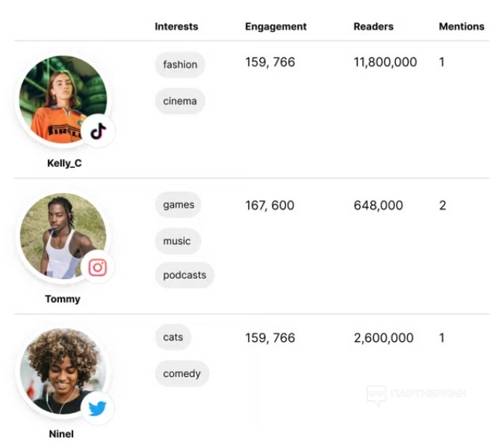Select the cats interest tag
Image resolution: width=504 pixels, height=445 pixels.
pos(172,337)
